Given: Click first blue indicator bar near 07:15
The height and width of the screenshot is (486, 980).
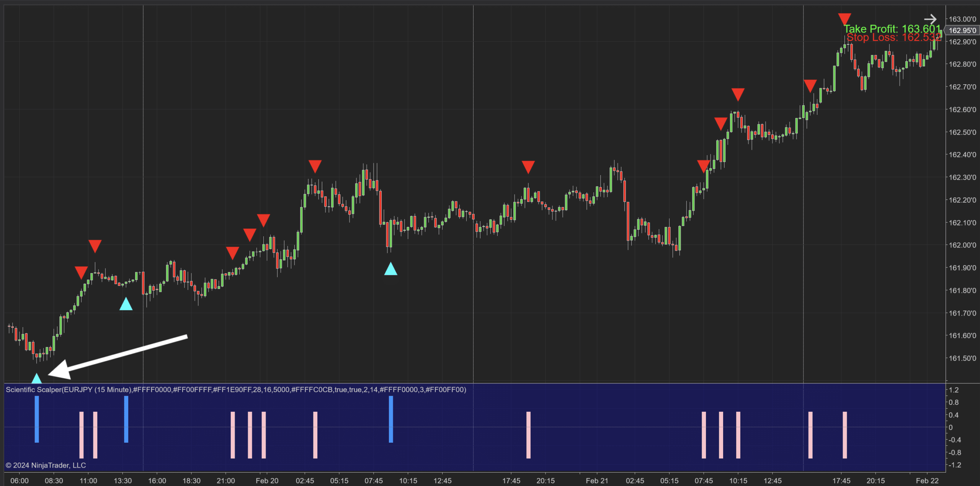Looking at the screenshot, I should tap(37, 419).
